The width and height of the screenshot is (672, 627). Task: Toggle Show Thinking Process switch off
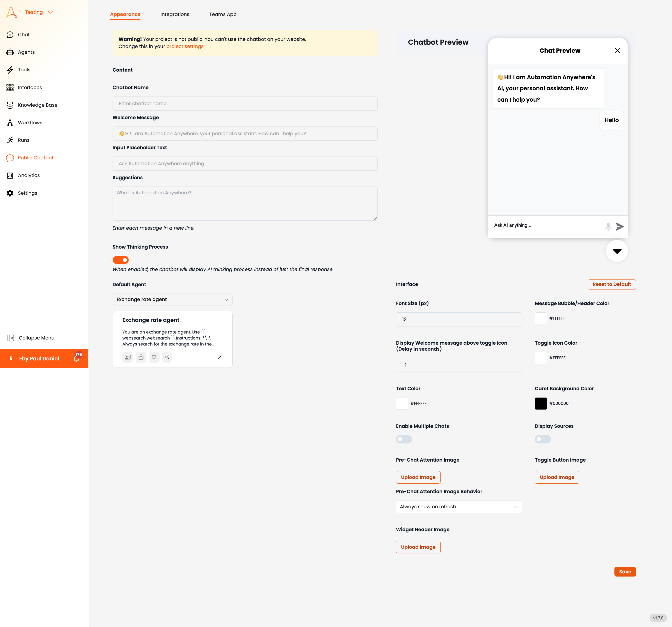pyautogui.click(x=121, y=260)
